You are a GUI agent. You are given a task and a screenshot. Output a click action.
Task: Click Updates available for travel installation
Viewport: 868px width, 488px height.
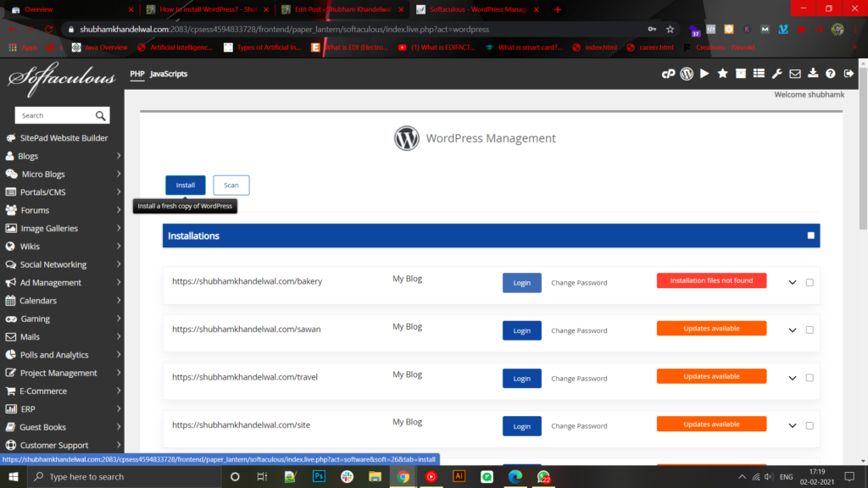[x=711, y=376]
